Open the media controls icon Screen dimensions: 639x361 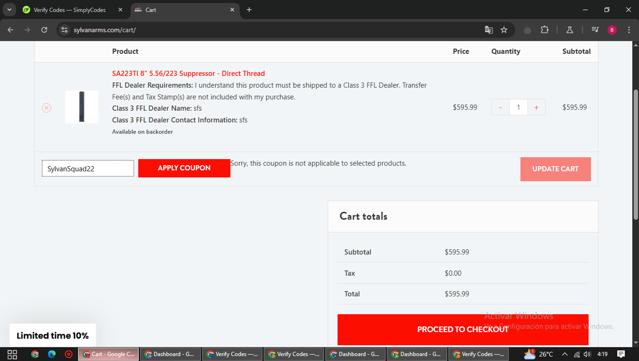coord(595,30)
